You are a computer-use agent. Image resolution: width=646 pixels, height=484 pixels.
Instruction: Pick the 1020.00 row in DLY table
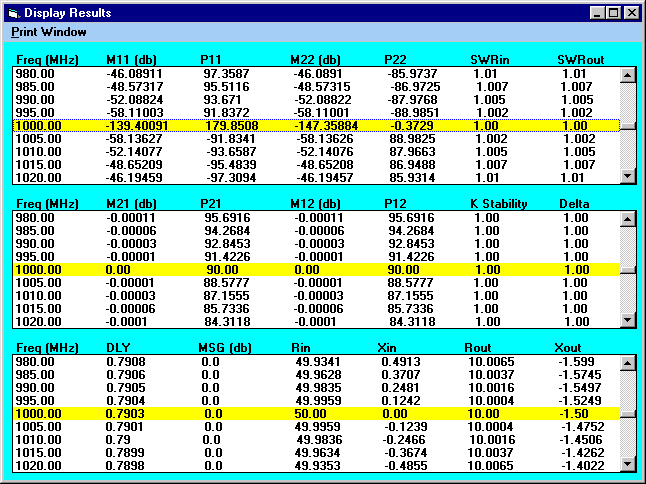tap(316, 465)
